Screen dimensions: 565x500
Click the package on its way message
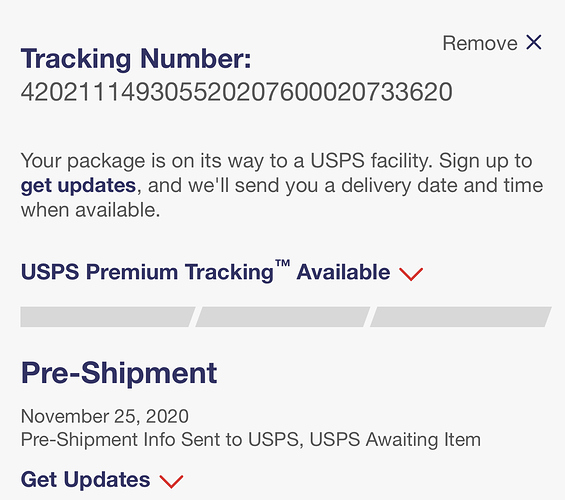pyautogui.click(x=282, y=185)
